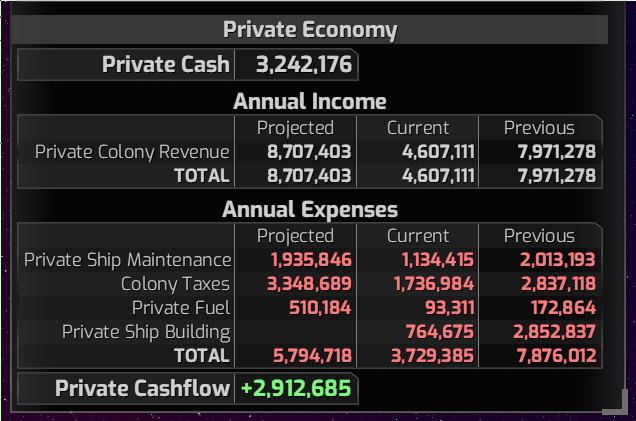Screen dimensions: 636x421
Task: Select the Current column header in Annual Income
Action: pyautogui.click(x=418, y=128)
